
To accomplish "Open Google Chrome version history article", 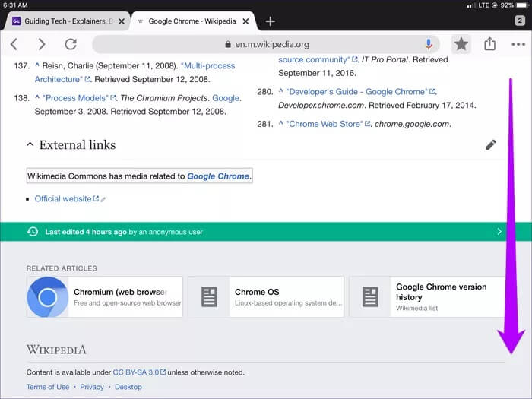I will pos(427,297).
